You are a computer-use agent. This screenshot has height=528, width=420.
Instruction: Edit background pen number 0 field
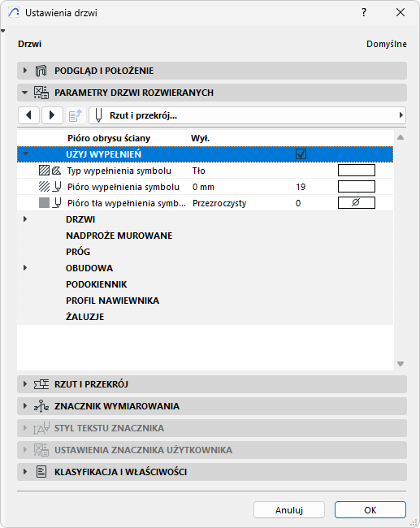[x=298, y=203]
